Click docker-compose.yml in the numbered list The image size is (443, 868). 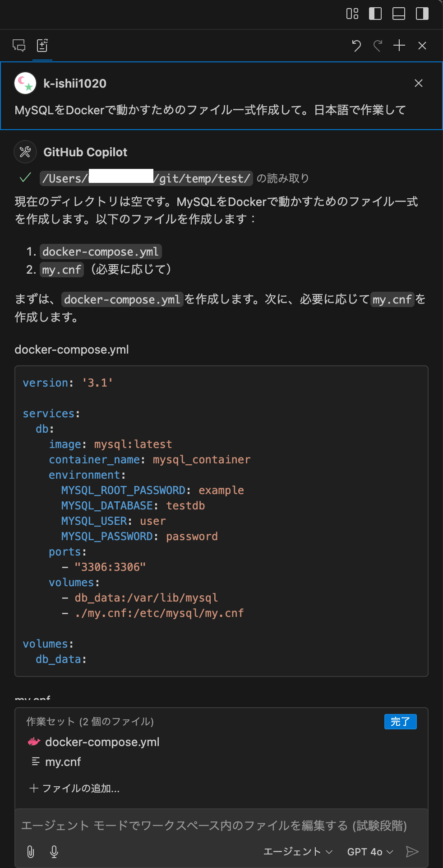click(x=101, y=252)
